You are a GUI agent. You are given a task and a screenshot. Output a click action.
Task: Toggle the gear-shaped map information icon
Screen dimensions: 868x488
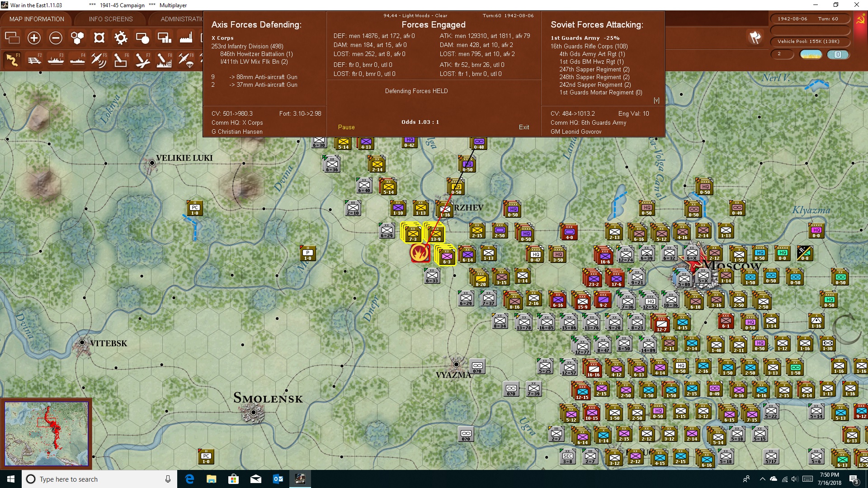(121, 38)
